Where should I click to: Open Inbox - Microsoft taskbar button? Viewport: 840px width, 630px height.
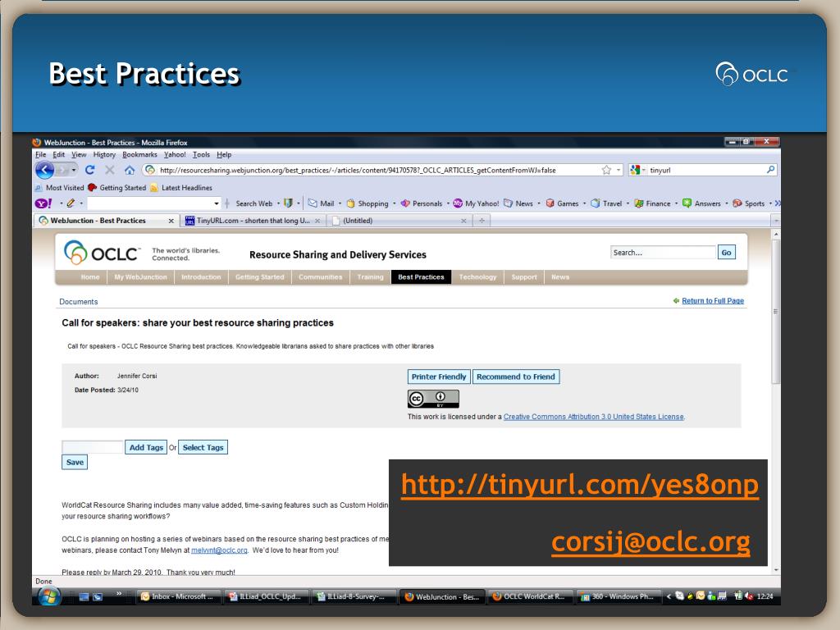pos(178,596)
